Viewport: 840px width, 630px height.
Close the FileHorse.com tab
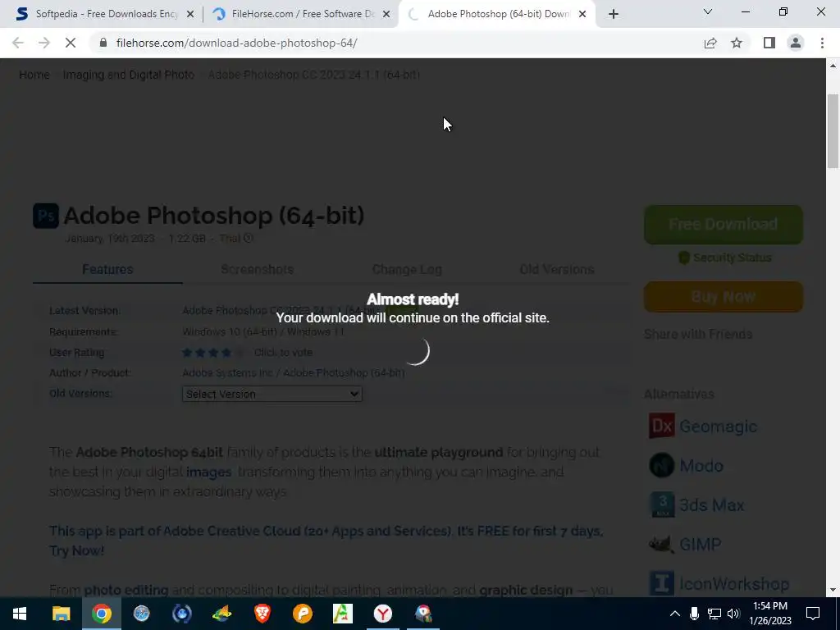pyautogui.click(x=386, y=14)
